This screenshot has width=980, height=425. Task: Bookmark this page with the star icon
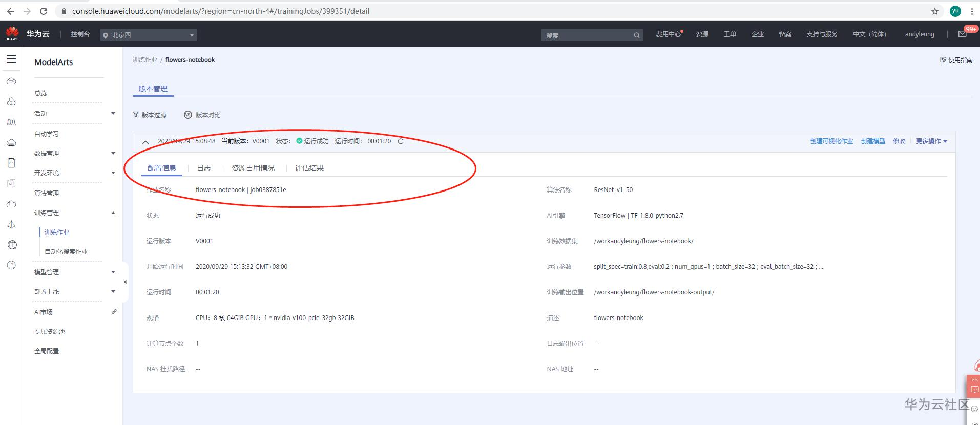click(x=935, y=11)
